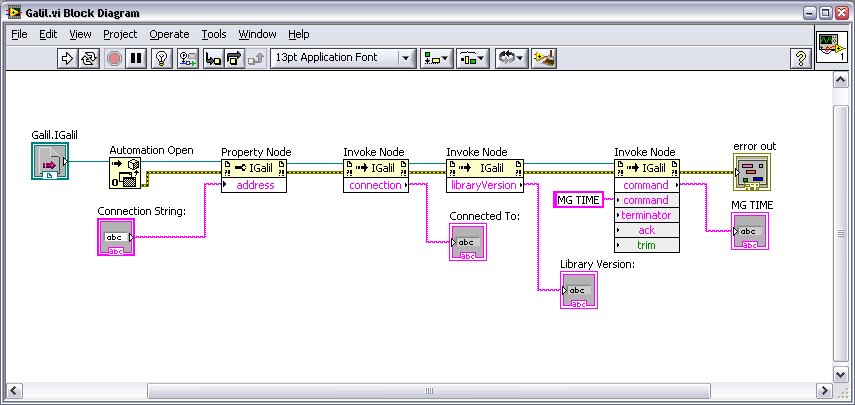Image resolution: width=855 pixels, height=405 pixels.
Task: Select the Library Version indicator terminal
Action: coord(579,290)
